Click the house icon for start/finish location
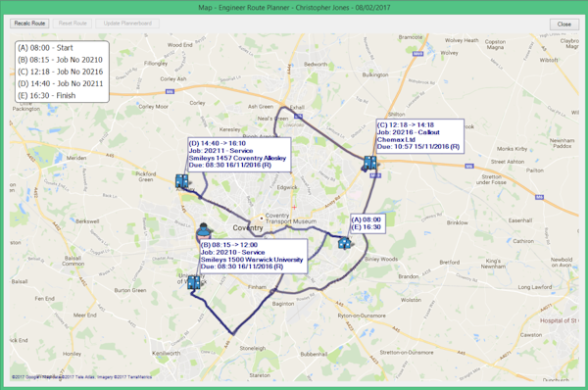Image resolution: width=588 pixels, height=390 pixels. pos(344,243)
